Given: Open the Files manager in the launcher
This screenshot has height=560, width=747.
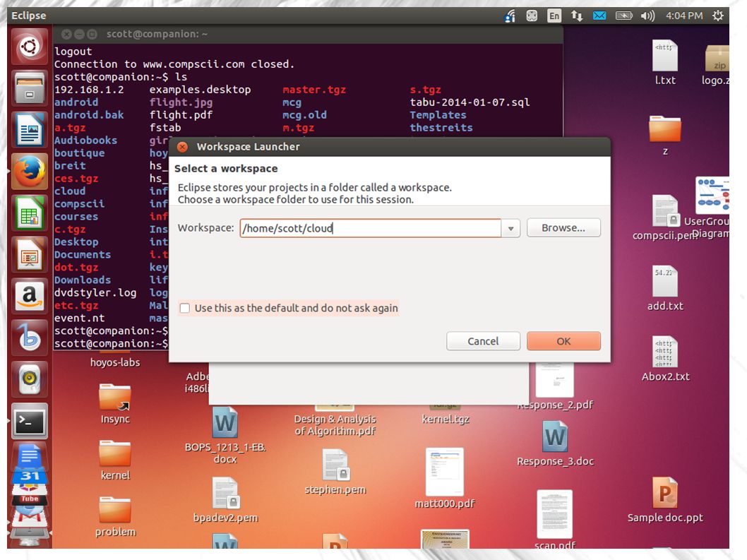Looking at the screenshot, I should point(30,88).
